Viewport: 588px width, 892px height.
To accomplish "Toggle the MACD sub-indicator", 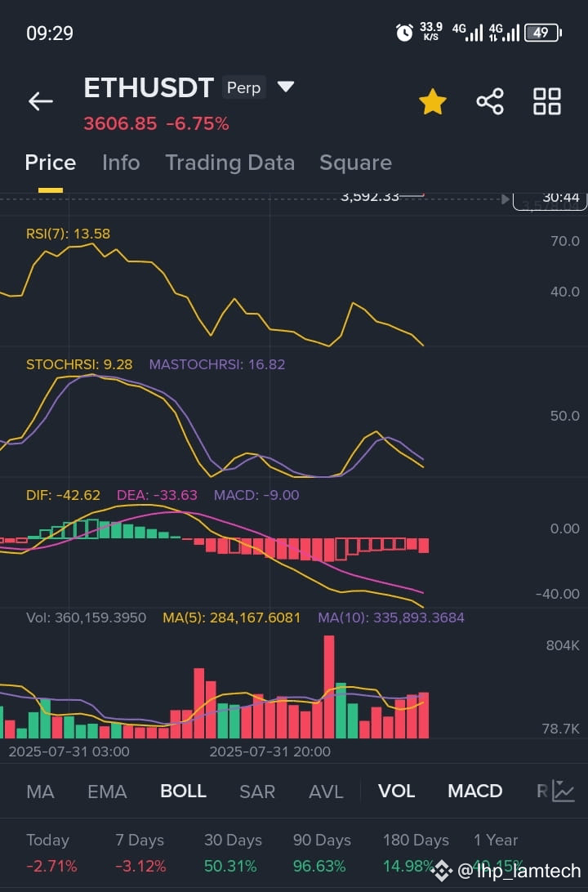I will [x=474, y=792].
